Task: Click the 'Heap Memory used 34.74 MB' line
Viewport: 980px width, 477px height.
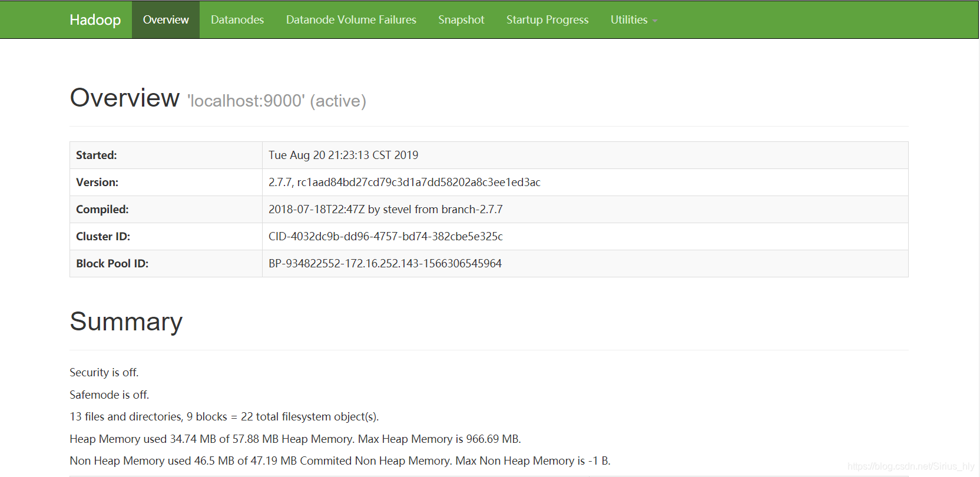Action: (x=295, y=439)
